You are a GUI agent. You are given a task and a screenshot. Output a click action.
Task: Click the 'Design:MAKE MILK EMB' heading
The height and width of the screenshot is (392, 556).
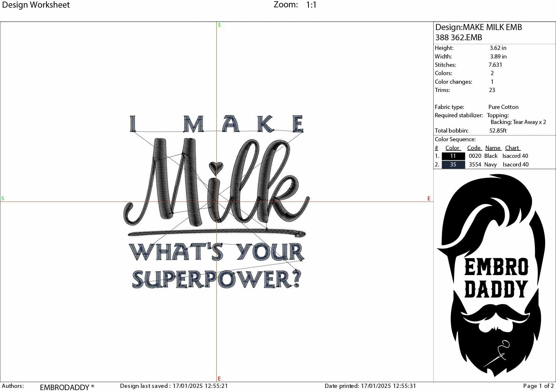tap(478, 27)
